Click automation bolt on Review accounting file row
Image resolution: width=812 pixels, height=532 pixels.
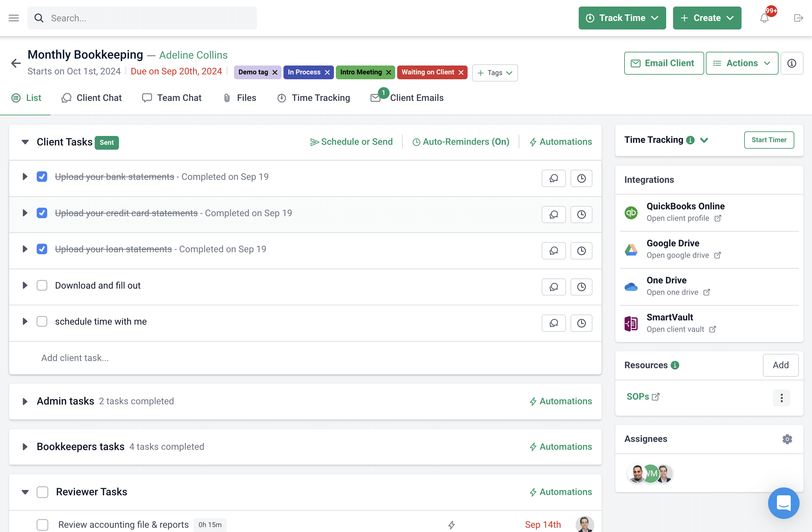[451, 524]
